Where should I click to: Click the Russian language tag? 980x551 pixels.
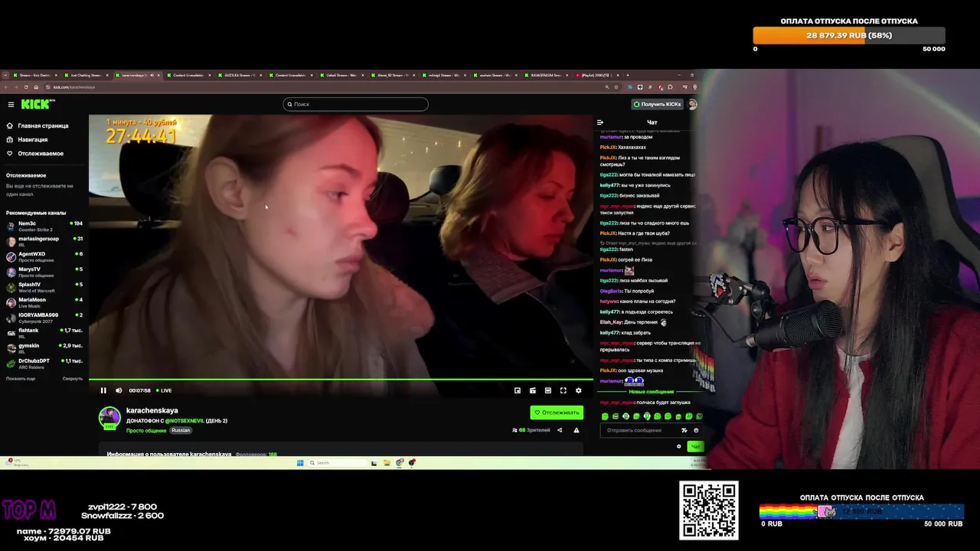tap(181, 430)
